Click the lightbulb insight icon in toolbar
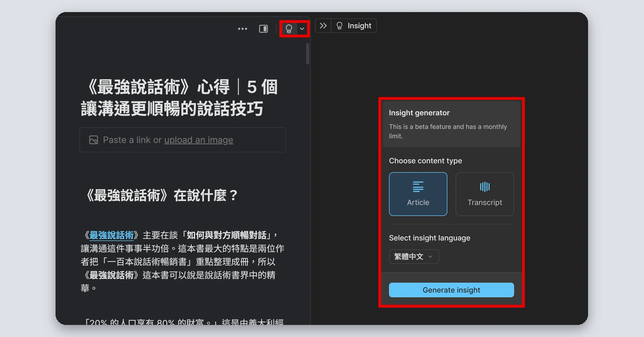644x337 pixels. pos(289,29)
